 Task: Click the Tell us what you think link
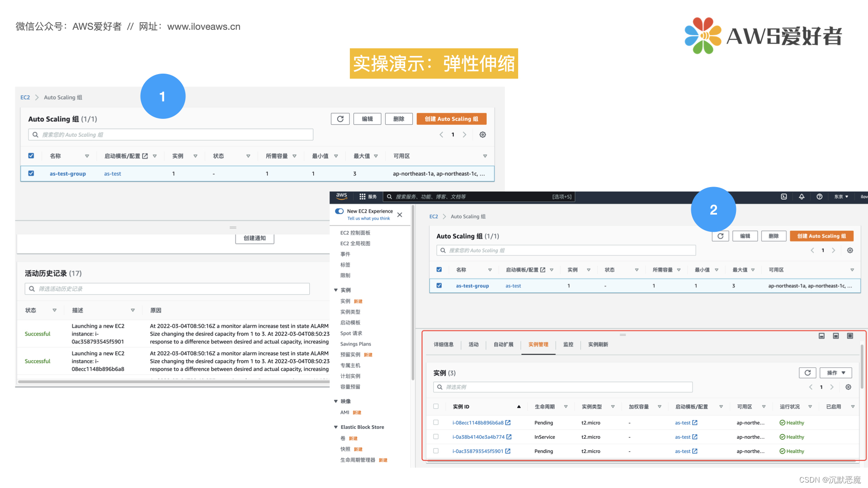pyautogui.click(x=368, y=218)
